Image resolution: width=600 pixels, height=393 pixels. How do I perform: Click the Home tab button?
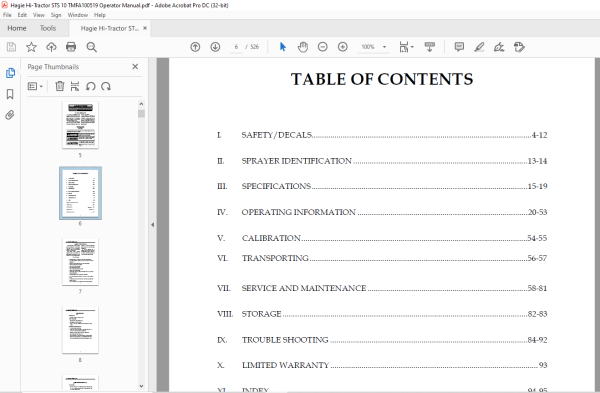click(17, 28)
